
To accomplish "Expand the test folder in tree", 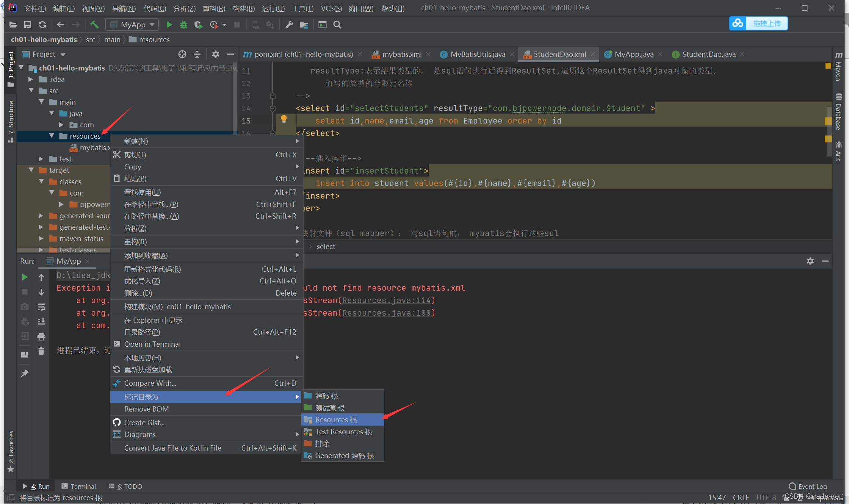I will coord(41,159).
